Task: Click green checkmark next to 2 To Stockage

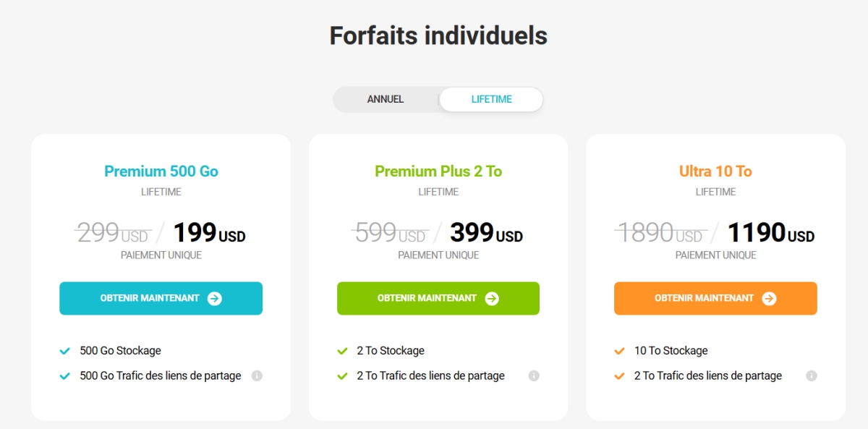Action: [x=342, y=351]
